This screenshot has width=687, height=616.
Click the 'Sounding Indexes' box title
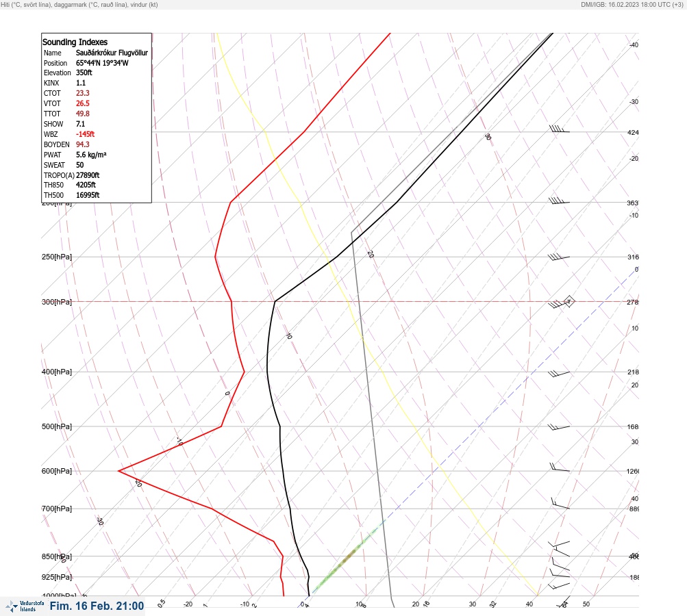click(x=75, y=42)
